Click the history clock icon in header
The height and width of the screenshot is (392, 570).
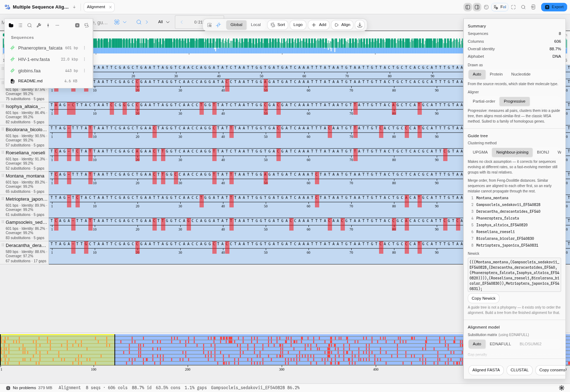[x=486, y=7]
